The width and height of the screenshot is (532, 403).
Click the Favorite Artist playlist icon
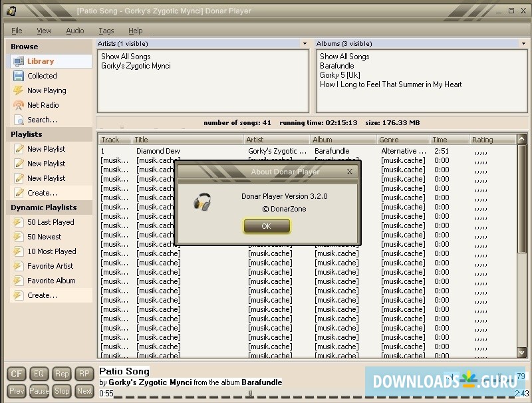tap(19, 266)
